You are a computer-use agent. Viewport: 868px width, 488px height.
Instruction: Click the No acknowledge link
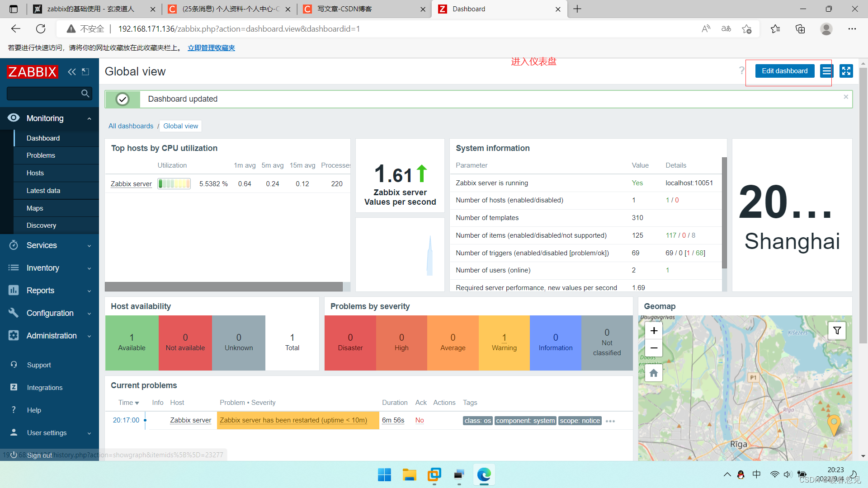tap(420, 420)
